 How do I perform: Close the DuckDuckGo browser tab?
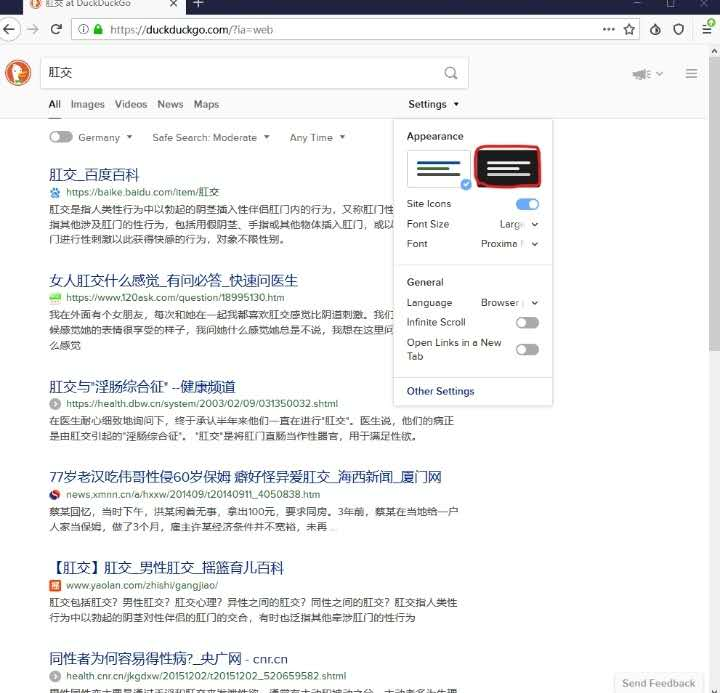(x=174, y=4)
